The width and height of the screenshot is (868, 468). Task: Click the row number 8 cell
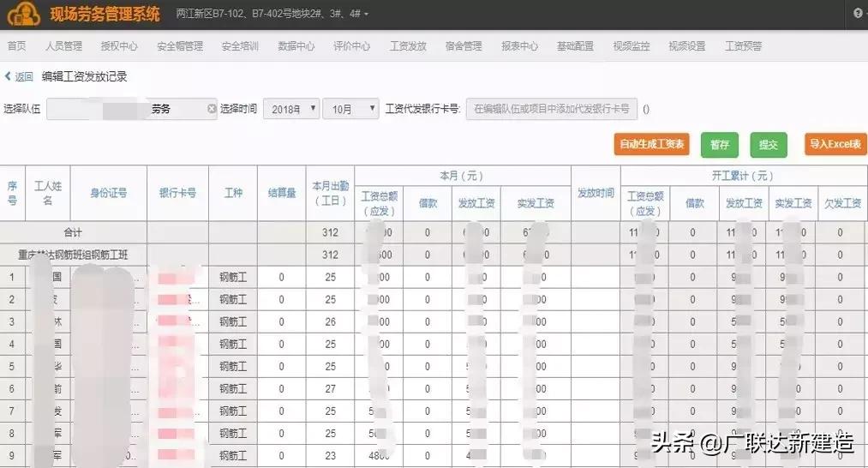point(12,434)
